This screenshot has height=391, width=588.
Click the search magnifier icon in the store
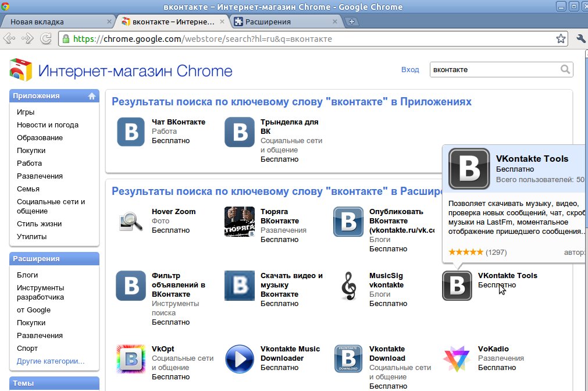(565, 69)
